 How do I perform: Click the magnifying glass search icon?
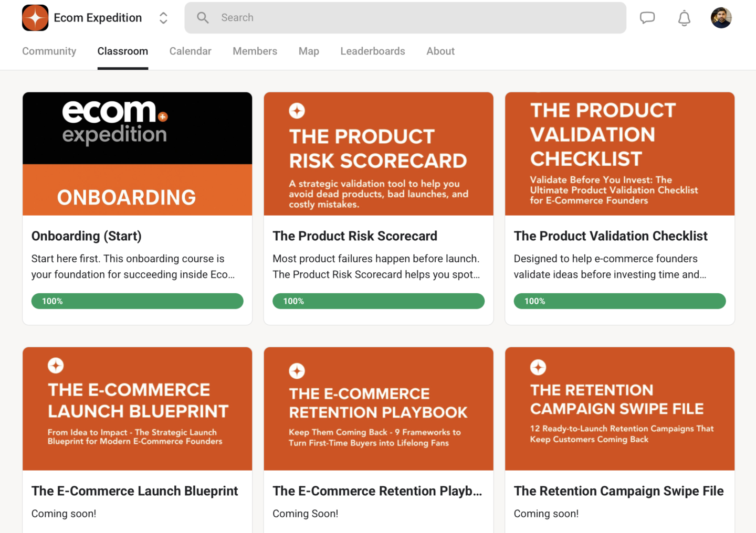point(203,18)
